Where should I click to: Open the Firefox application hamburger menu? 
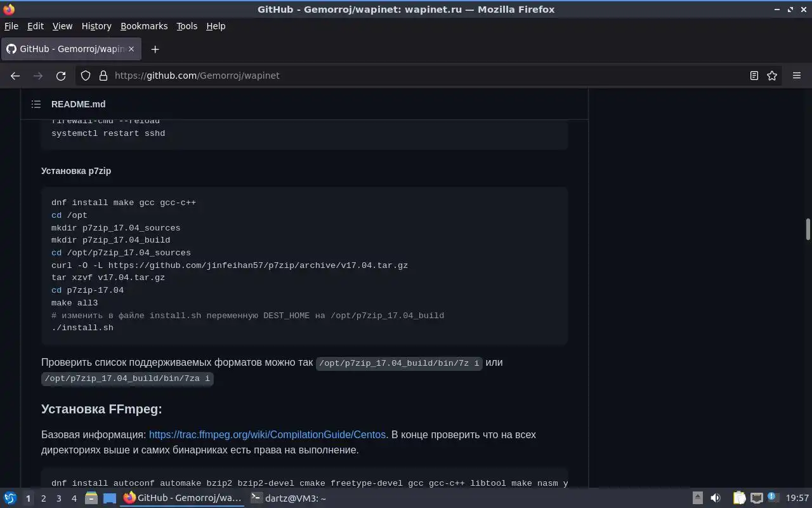click(797, 76)
